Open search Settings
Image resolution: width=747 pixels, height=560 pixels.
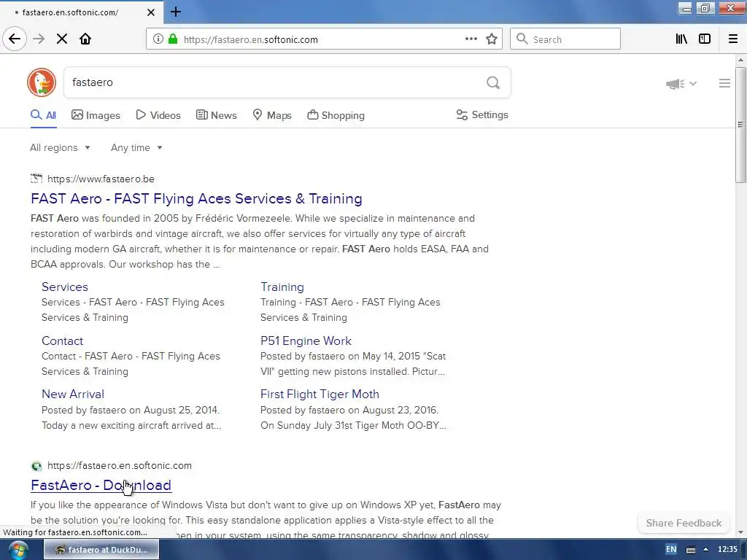click(482, 114)
